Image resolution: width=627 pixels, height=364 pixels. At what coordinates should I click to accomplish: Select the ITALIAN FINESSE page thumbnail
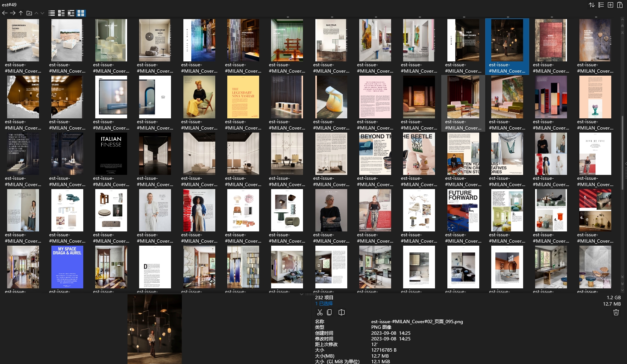point(111,154)
